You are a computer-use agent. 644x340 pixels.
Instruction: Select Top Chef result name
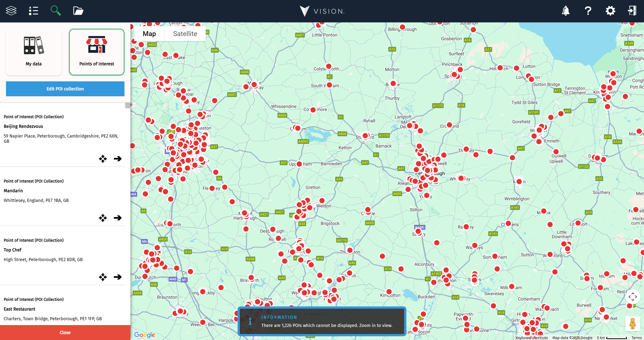(x=12, y=250)
